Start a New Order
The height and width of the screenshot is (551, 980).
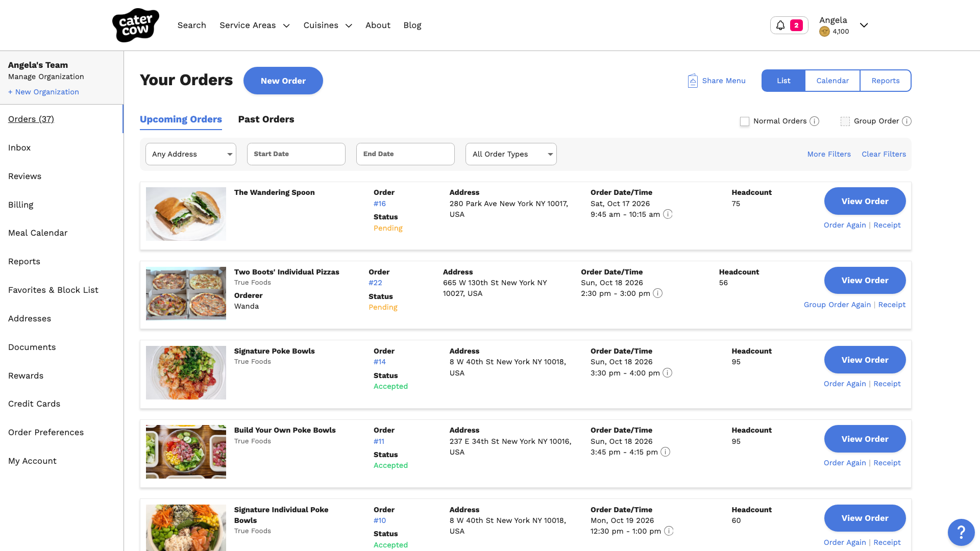[x=283, y=81]
